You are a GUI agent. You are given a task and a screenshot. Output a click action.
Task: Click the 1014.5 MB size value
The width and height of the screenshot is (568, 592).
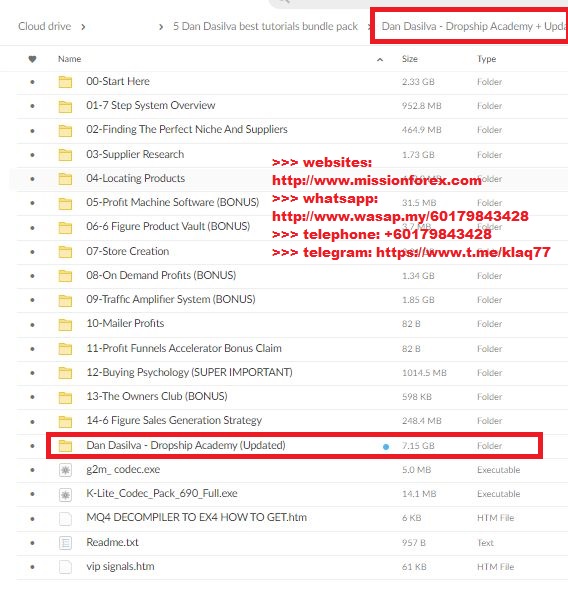tap(424, 373)
